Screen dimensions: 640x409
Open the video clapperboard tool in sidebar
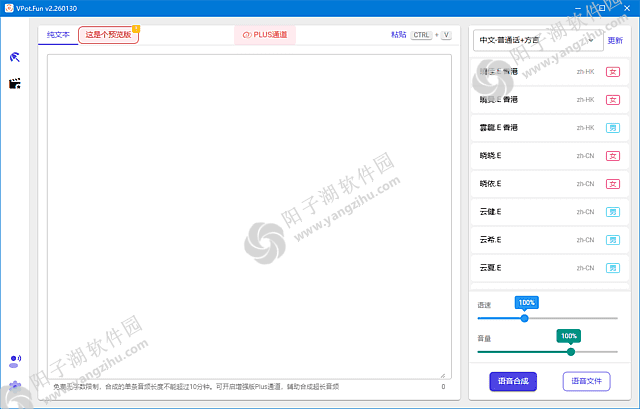click(15, 84)
